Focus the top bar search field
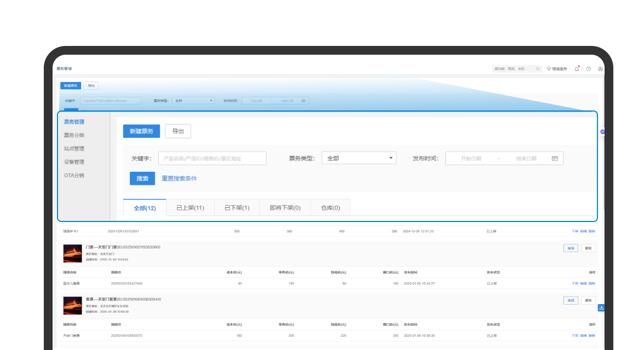Viewport: 644px width, 350px height. click(517, 69)
